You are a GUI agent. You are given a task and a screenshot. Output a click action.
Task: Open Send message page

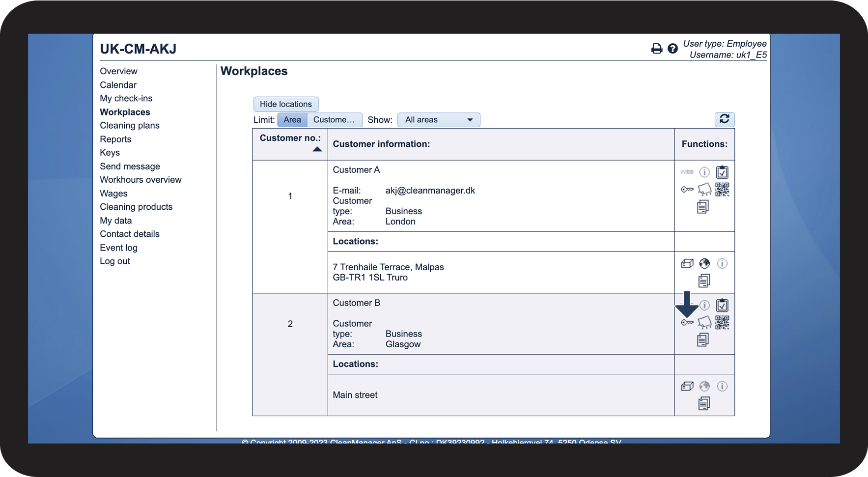[130, 167]
